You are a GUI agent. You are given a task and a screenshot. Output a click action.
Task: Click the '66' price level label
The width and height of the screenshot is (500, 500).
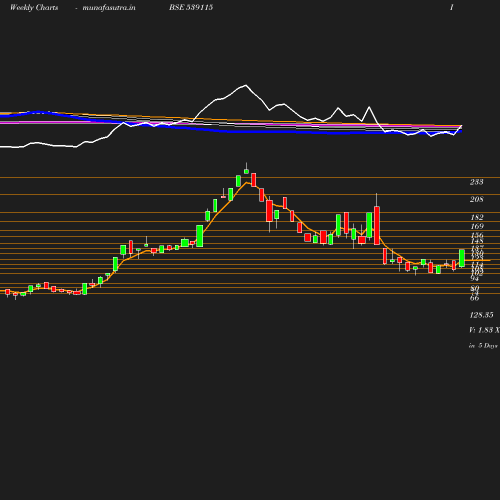[x=475, y=298]
